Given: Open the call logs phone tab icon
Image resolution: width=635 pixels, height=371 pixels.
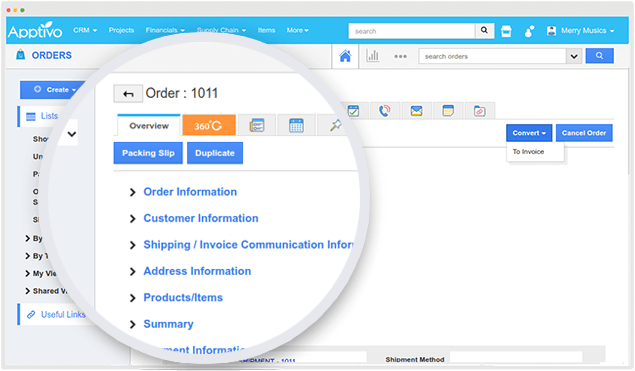Looking at the screenshot, I should 384,111.
